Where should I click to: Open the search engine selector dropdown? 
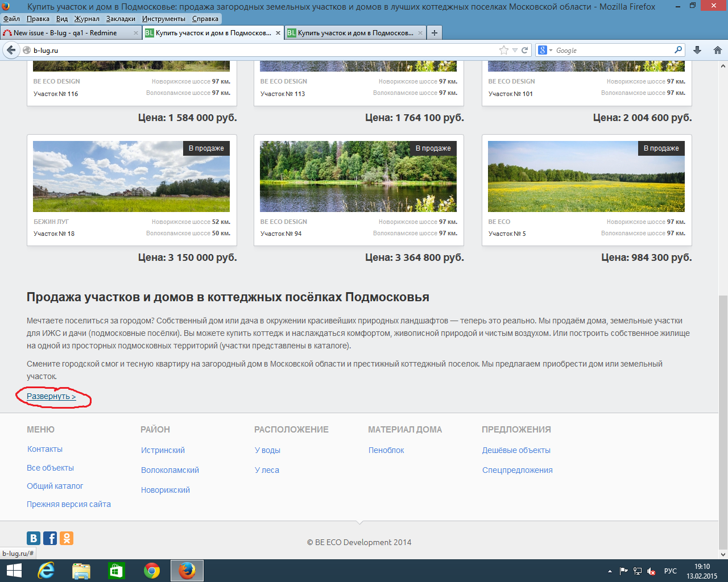[545, 50]
